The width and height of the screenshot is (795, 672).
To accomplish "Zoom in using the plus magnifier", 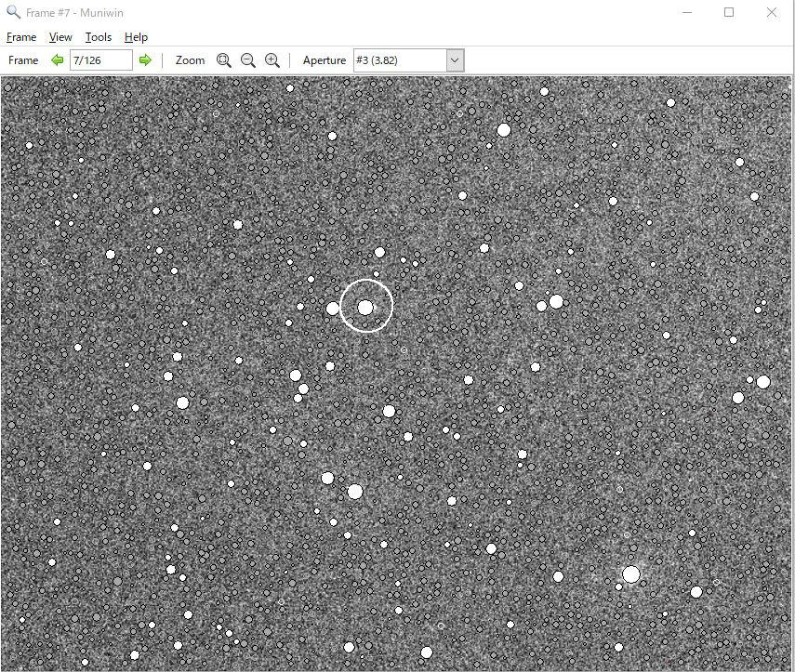I will pos(272,60).
